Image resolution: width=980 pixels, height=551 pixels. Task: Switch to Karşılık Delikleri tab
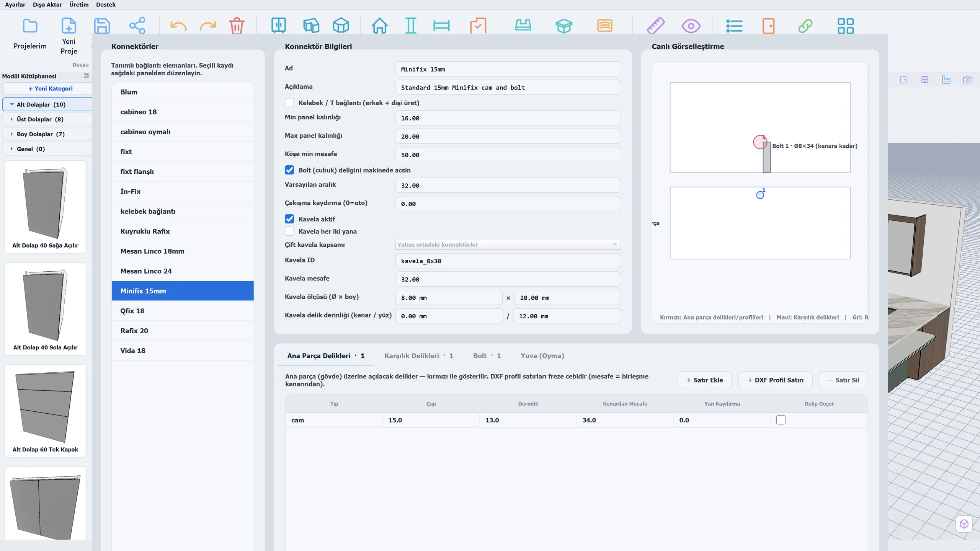click(419, 355)
